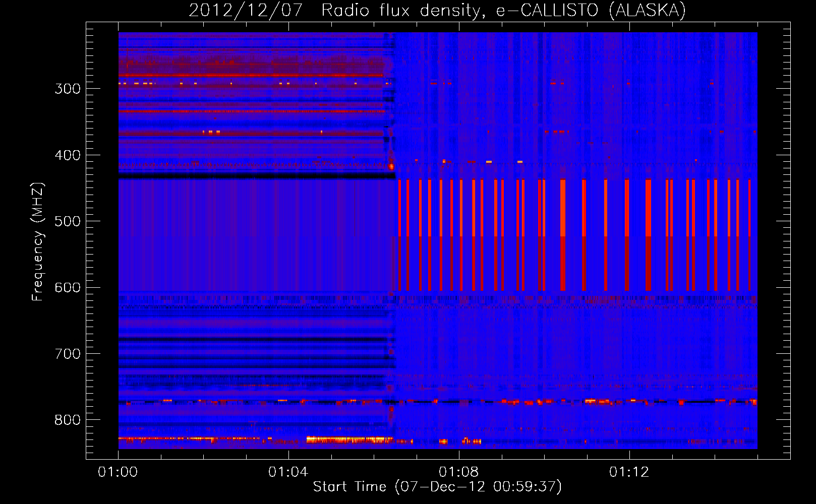Click the 'Start Time (07-Dec-12 00:59:37)' axis label
This screenshot has width=816, height=504.
(x=437, y=487)
